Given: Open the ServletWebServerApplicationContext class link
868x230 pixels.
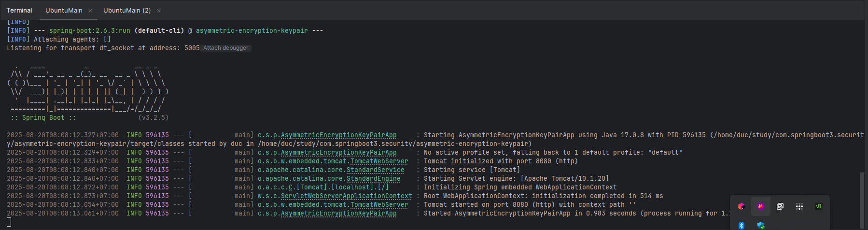Looking at the screenshot, I should coord(346,196).
